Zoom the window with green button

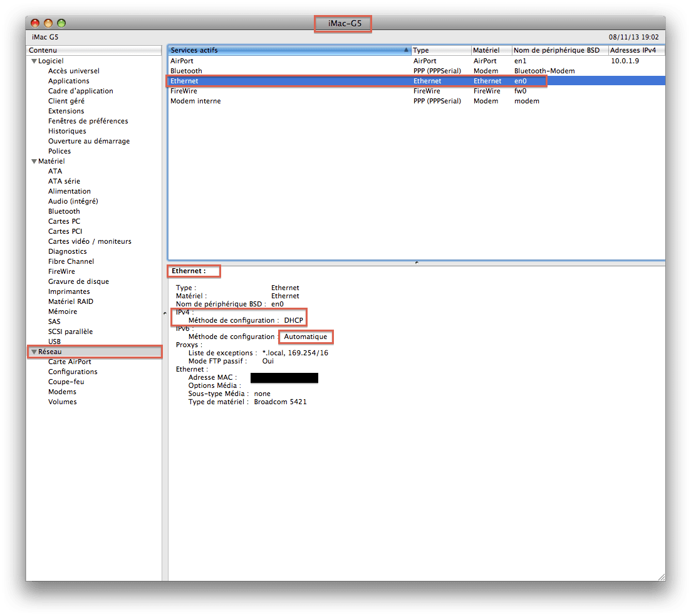(61, 23)
